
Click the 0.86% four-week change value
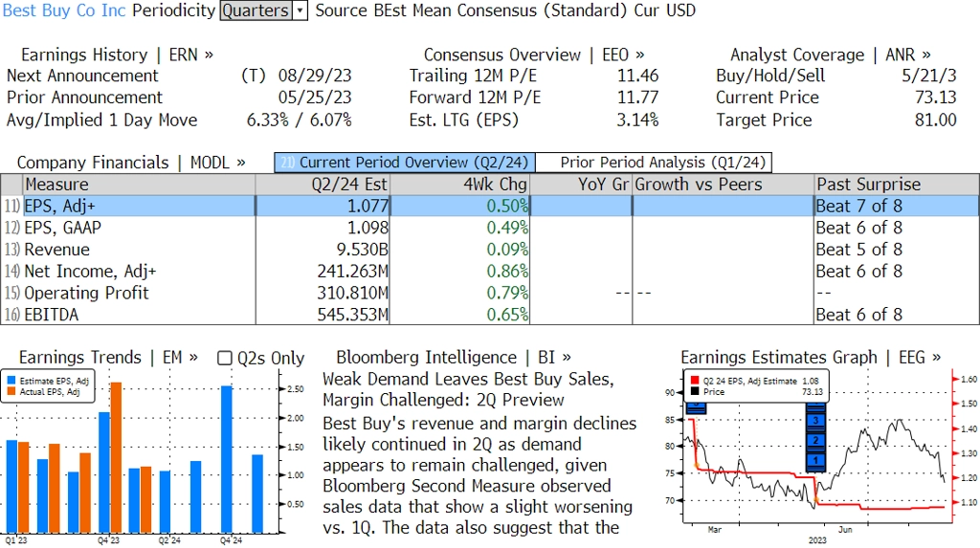point(507,272)
